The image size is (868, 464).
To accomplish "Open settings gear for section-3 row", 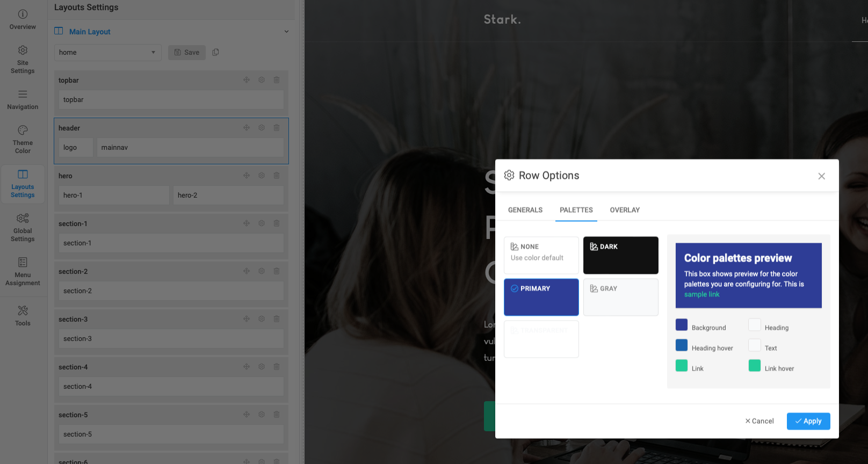I will tap(262, 319).
